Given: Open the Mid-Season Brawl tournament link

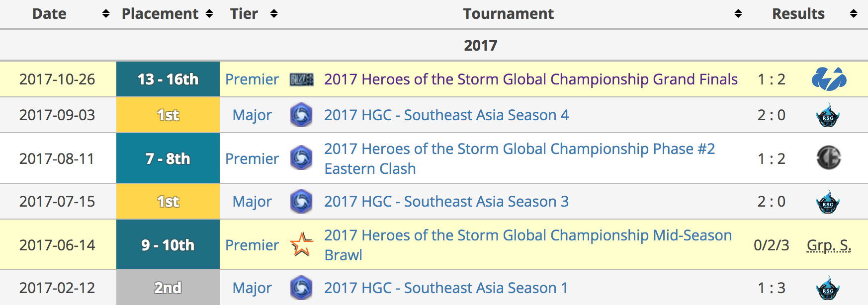Looking at the screenshot, I should 527,235.
